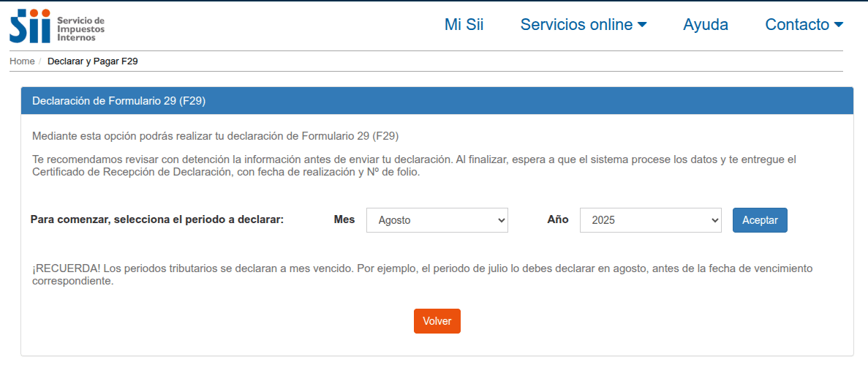Click the 'Mes' field label
The height and width of the screenshot is (365, 868).
(344, 219)
